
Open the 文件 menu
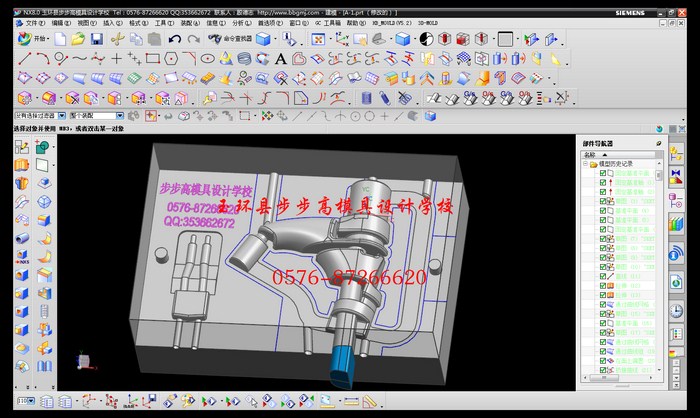34,21
